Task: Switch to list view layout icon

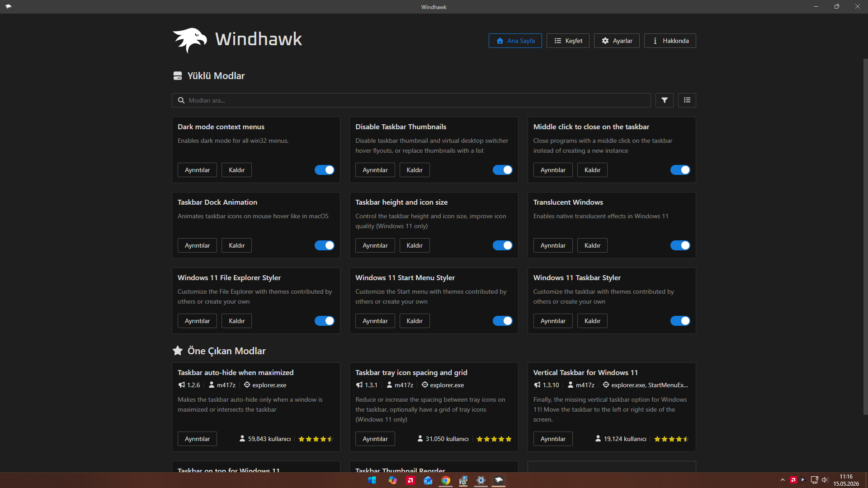Action: pyautogui.click(x=687, y=100)
